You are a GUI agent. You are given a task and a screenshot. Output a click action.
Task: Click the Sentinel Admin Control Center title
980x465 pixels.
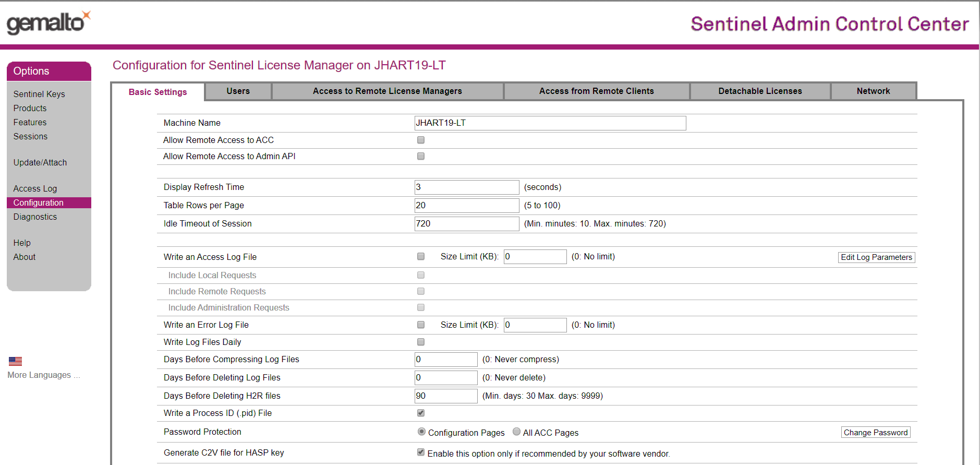(x=830, y=24)
